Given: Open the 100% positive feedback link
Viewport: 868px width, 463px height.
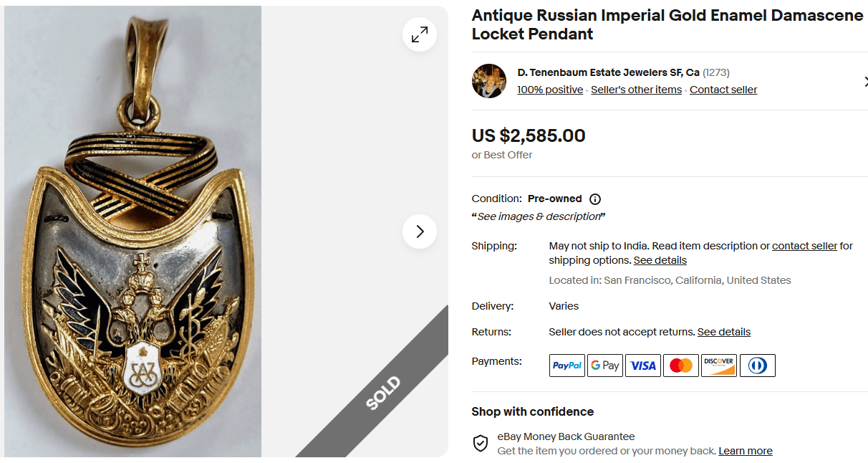Looking at the screenshot, I should tap(549, 89).
